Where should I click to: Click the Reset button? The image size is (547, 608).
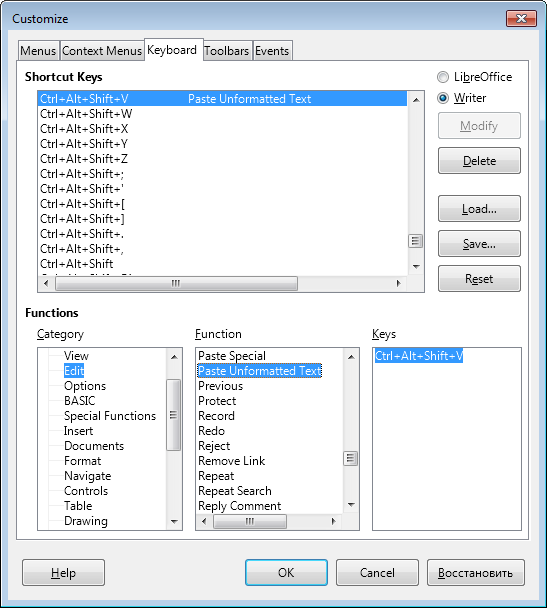pyautogui.click(x=479, y=278)
